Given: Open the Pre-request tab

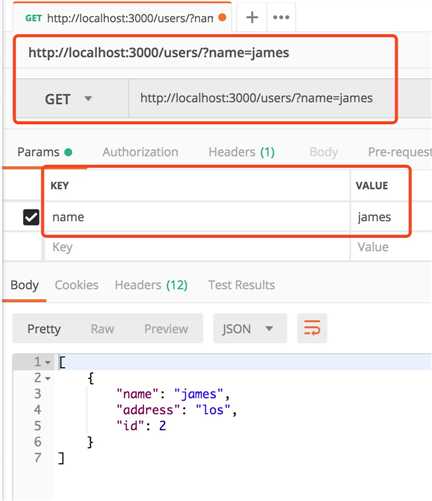Looking at the screenshot, I should point(400,152).
